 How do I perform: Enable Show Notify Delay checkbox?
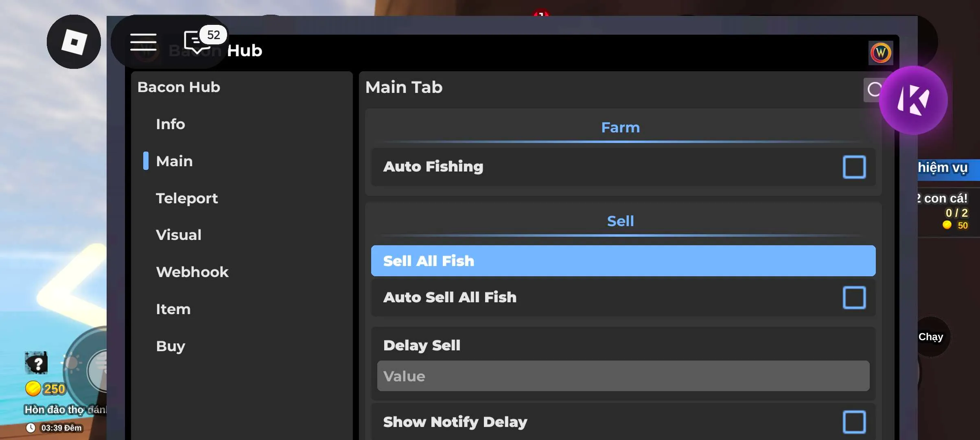854,422
